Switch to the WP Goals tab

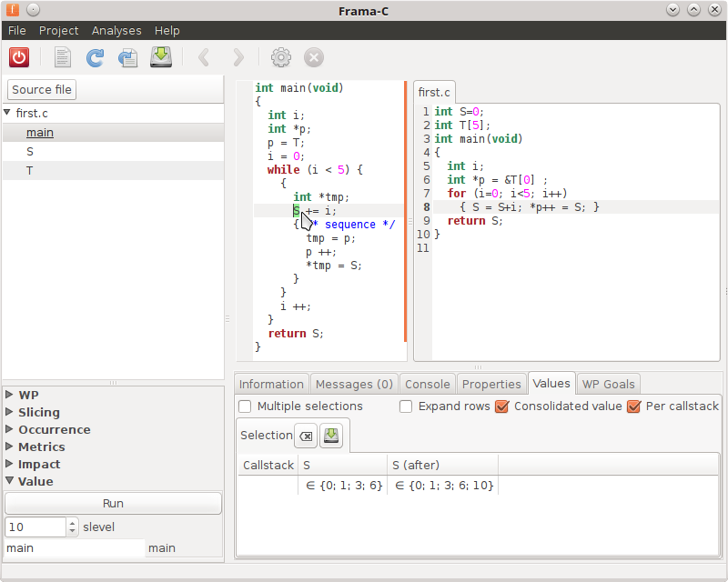point(609,385)
